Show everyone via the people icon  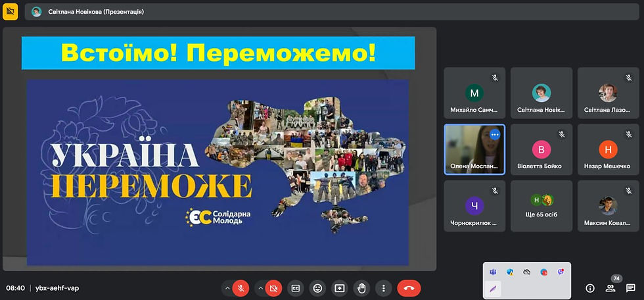coord(610,289)
